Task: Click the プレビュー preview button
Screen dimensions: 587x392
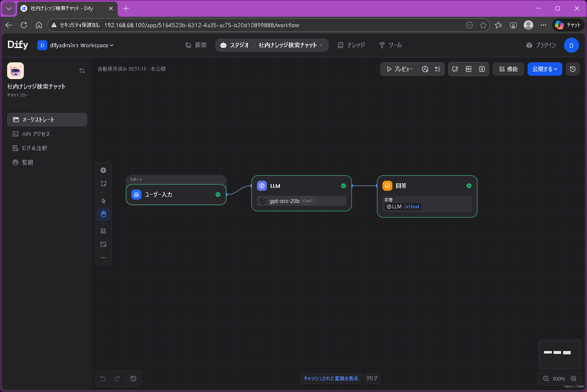Action: click(400, 69)
